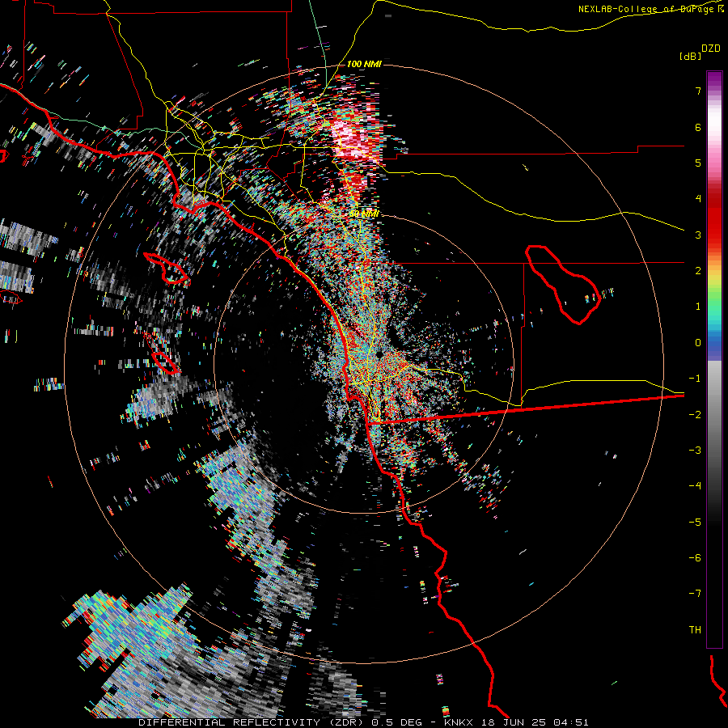The width and height of the screenshot is (728, 728).
Task: Select the 100 NMI range ring label
Action: 364,64
